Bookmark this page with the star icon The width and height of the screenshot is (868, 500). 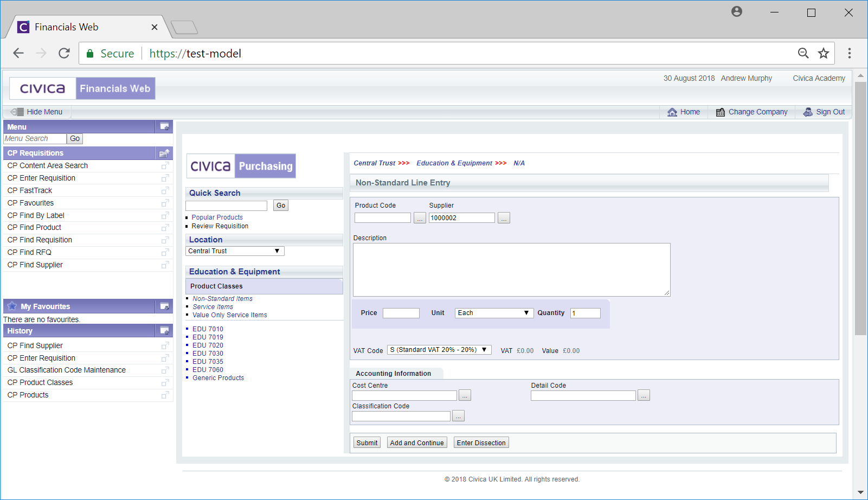pos(824,53)
